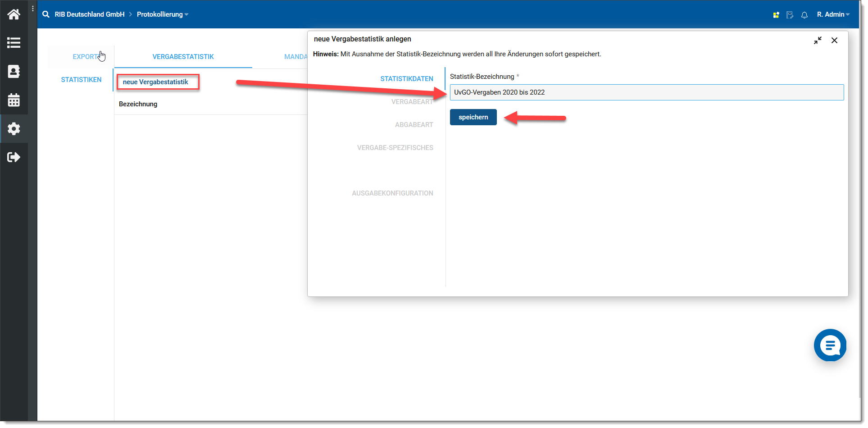Open the settings gear icon
Screen dimensions: 868x428
[14, 129]
